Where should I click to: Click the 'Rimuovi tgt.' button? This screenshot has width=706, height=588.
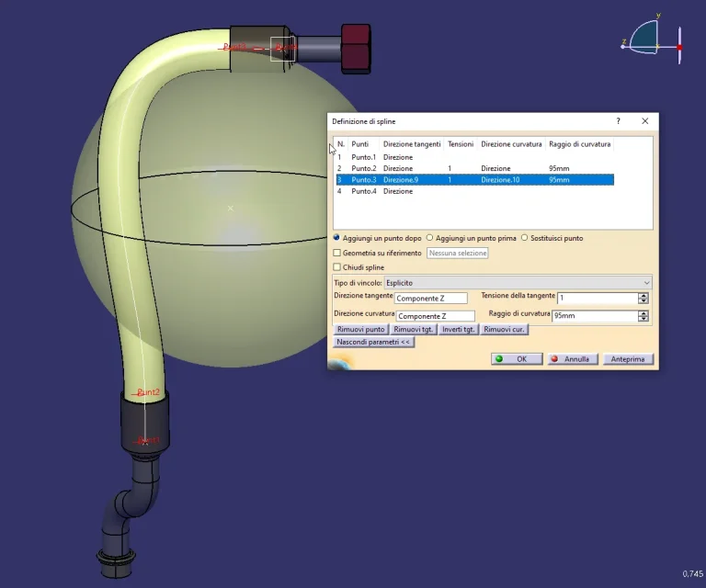(x=414, y=329)
